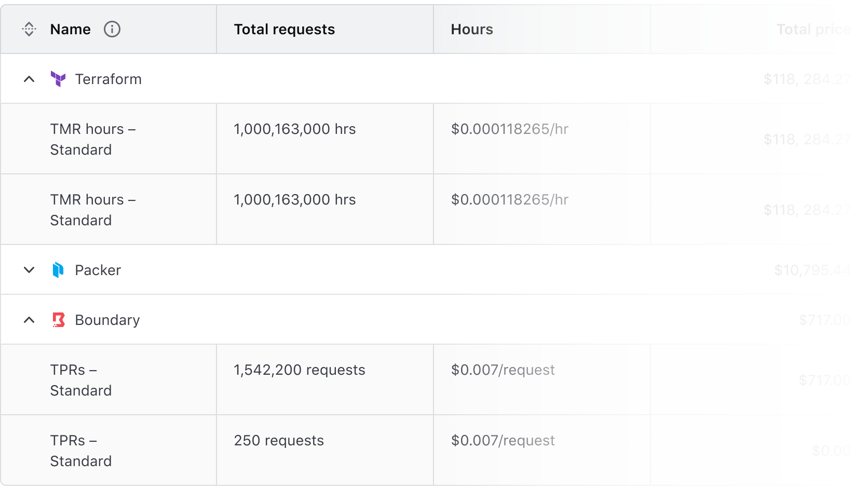868x490 pixels.
Task: Select the Terraform row label
Action: pyautogui.click(x=108, y=79)
